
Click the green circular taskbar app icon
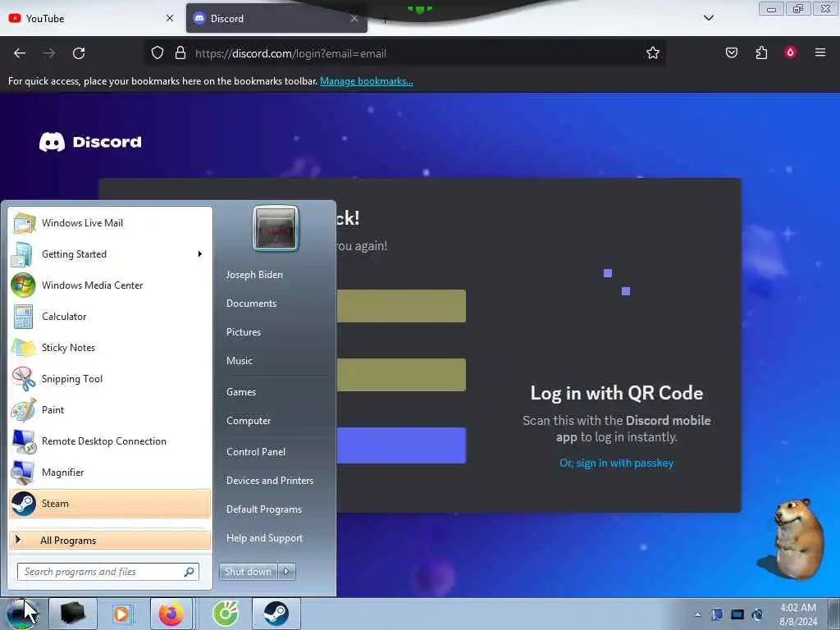(226, 614)
